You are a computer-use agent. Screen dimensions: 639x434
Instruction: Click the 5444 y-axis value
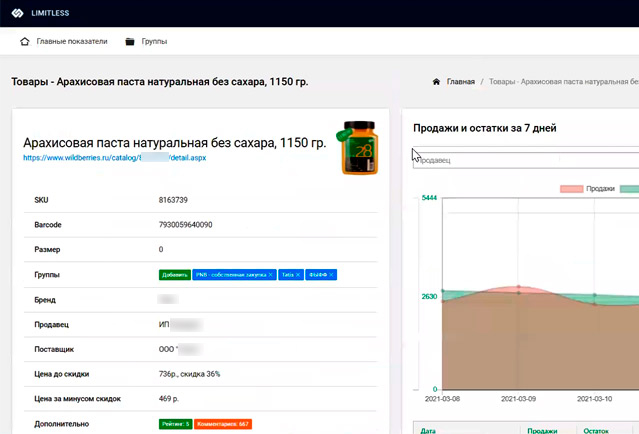pos(429,198)
